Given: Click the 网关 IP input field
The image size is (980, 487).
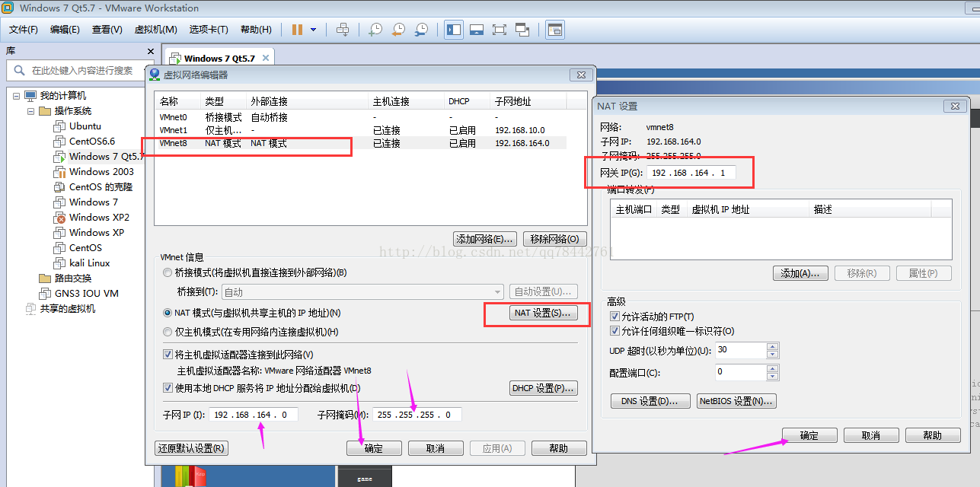Looking at the screenshot, I should pos(691,173).
